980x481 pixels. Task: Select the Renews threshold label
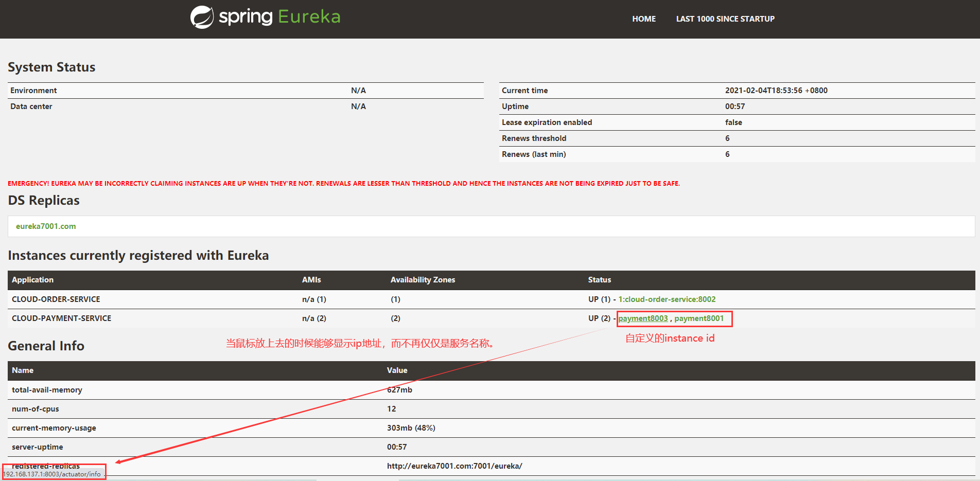click(534, 138)
